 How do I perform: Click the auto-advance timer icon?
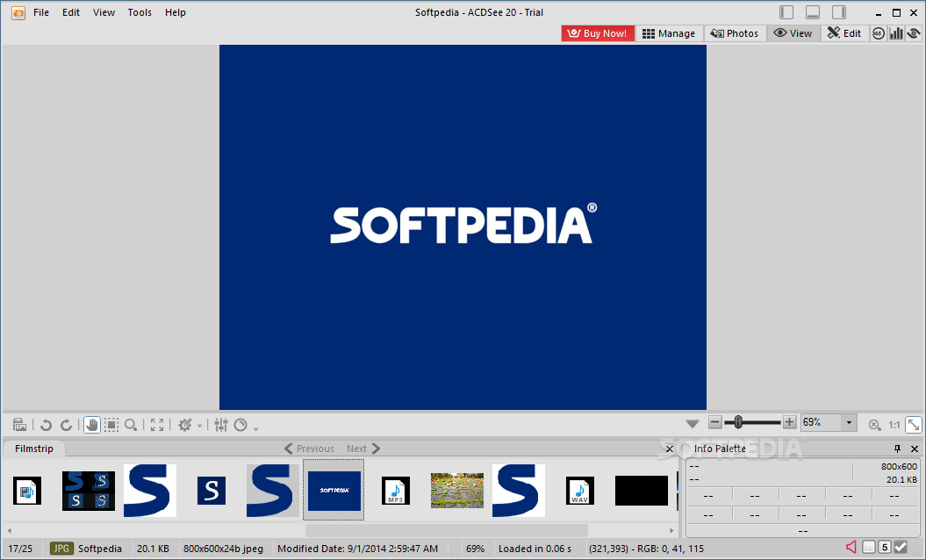pyautogui.click(x=240, y=424)
